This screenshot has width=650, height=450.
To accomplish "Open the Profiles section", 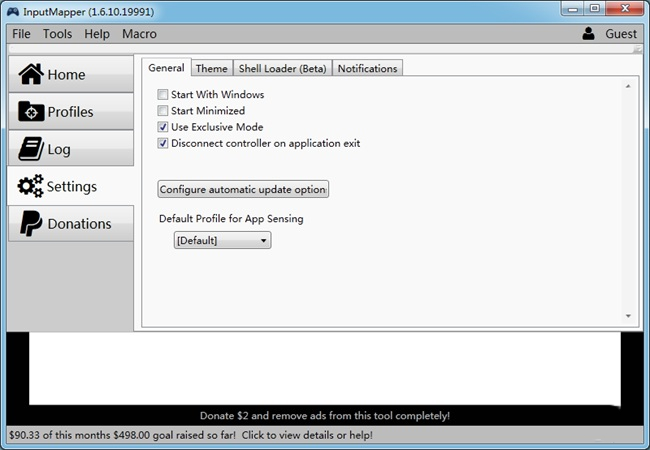I will (x=71, y=111).
